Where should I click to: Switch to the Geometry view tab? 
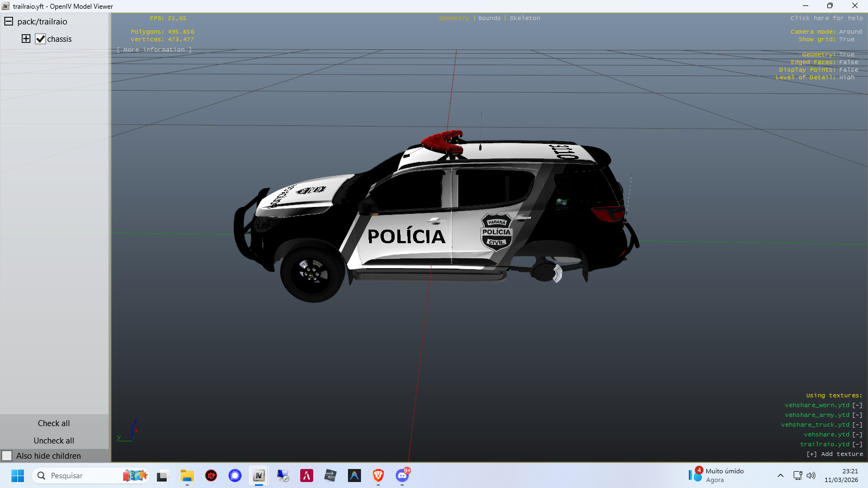coord(454,18)
